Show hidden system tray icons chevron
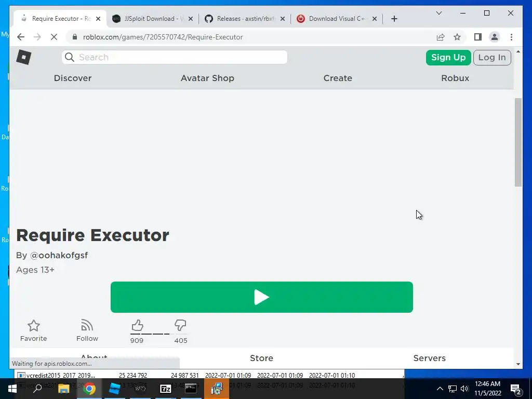The height and width of the screenshot is (399, 532). pyautogui.click(x=440, y=389)
